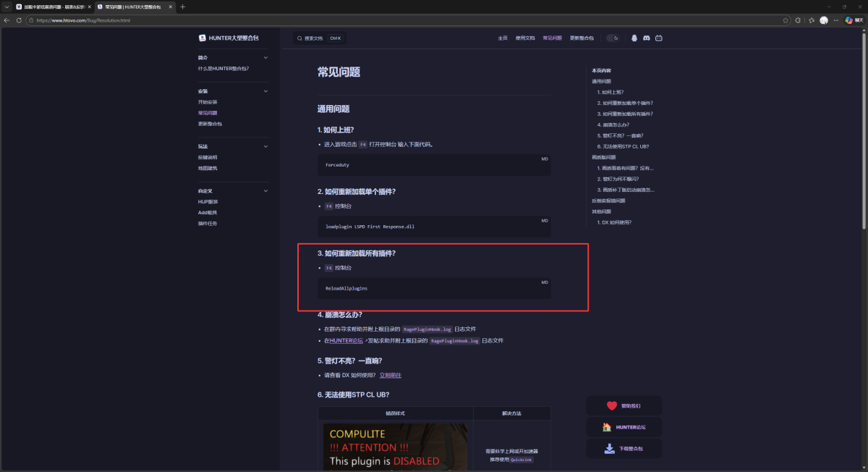Click the QQ penguin icon in header

[x=634, y=38]
